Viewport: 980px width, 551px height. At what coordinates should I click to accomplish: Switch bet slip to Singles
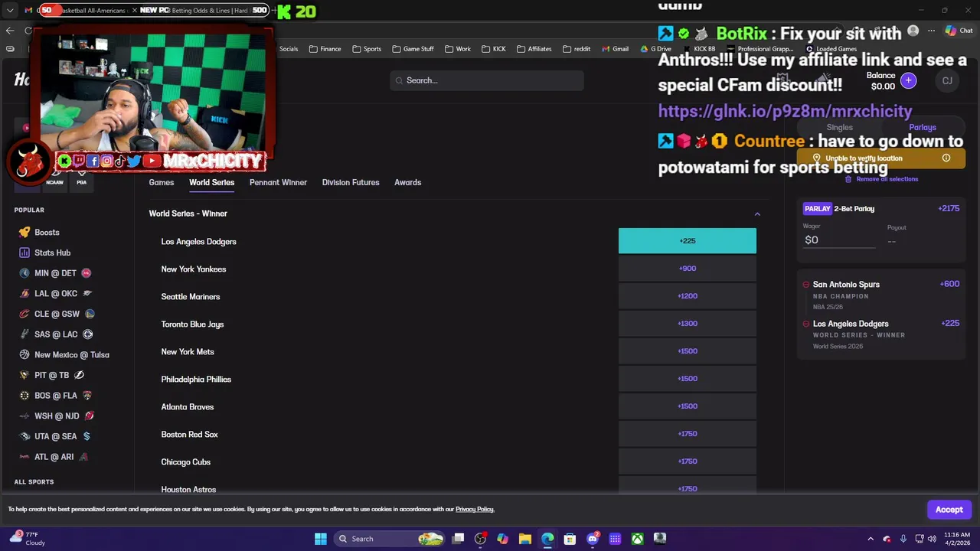coord(839,127)
